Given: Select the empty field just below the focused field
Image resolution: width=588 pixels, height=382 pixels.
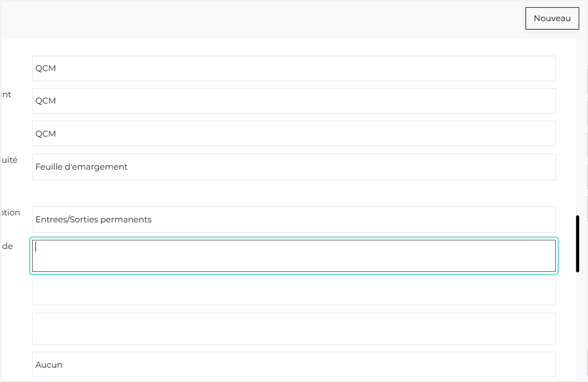Looking at the screenshot, I should tap(294, 292).
